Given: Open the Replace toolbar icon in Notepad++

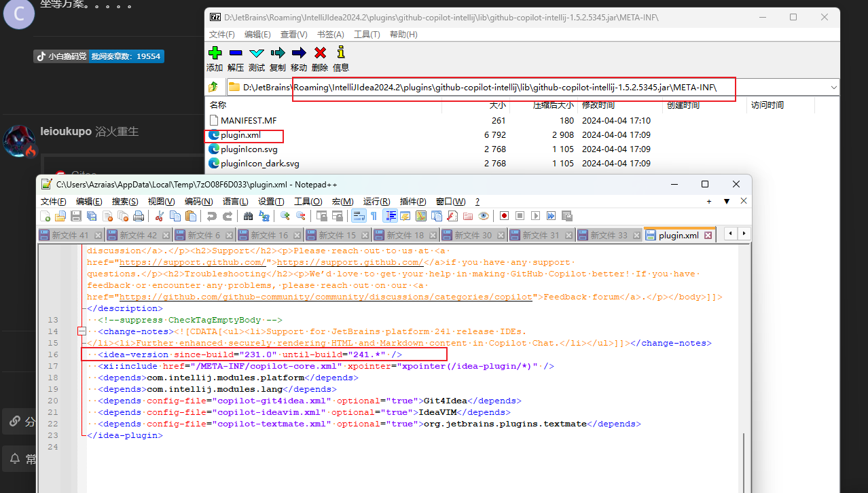Looking at the screenshot, I should 264,216.
